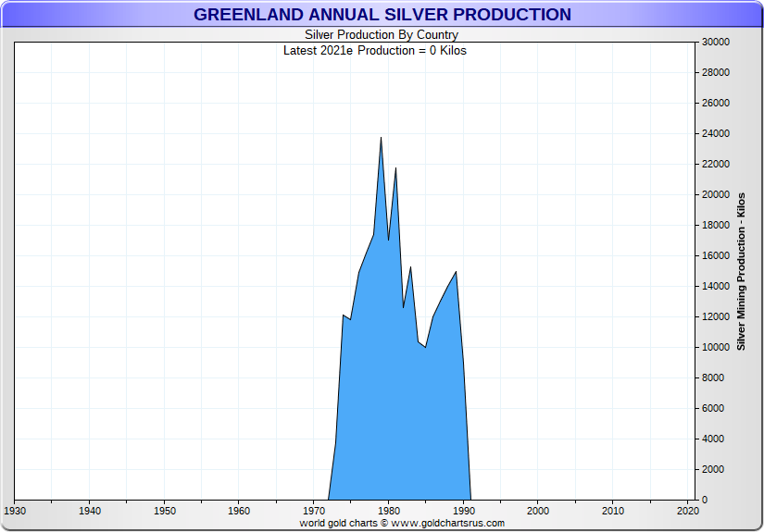The height and width of the screenshot is (532, 764).
Task: Select the 1990 label on the year axis
Action: (x=463, y=511)
